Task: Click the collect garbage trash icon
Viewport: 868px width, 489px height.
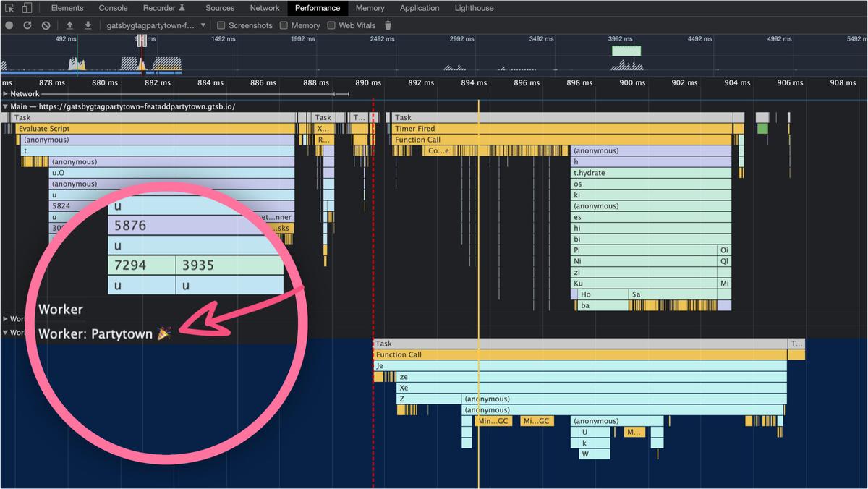Action: pos(388,25)
